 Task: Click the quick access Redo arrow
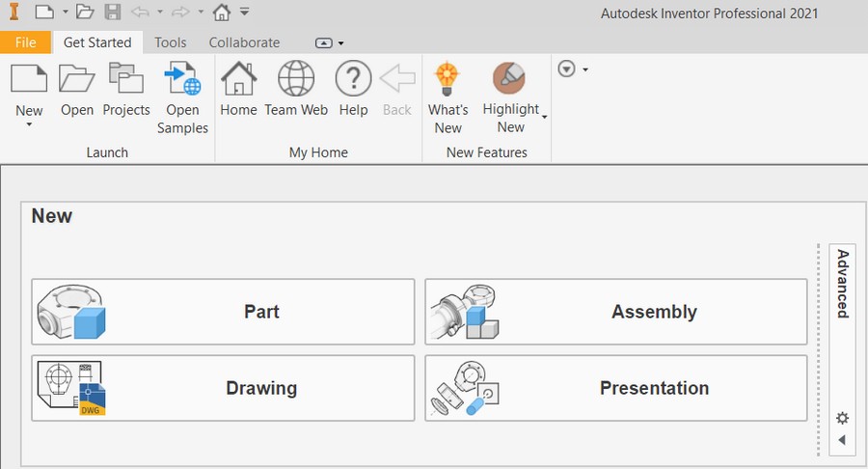click(180, 12)
